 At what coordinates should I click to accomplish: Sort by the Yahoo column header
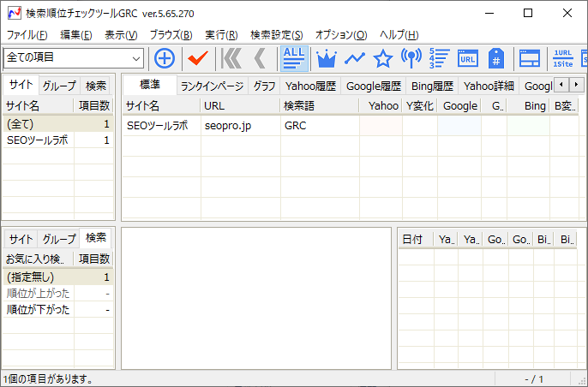tap(381, 106)
